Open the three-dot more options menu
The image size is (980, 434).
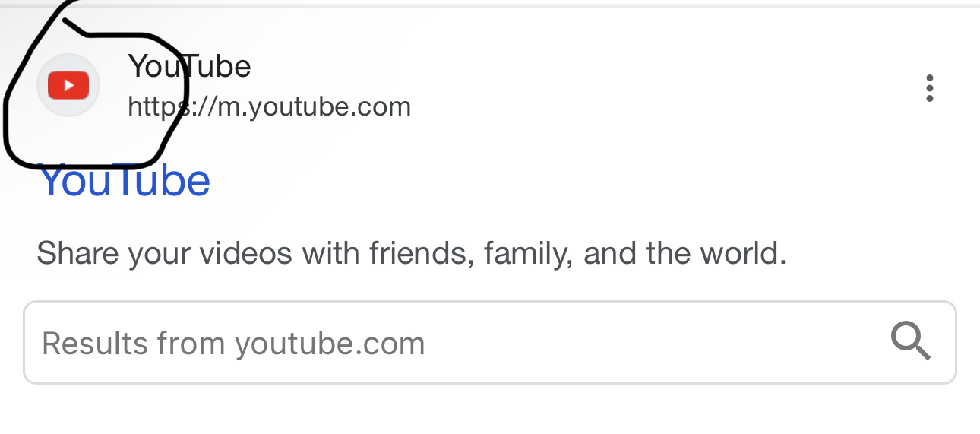tap(929, 88)
